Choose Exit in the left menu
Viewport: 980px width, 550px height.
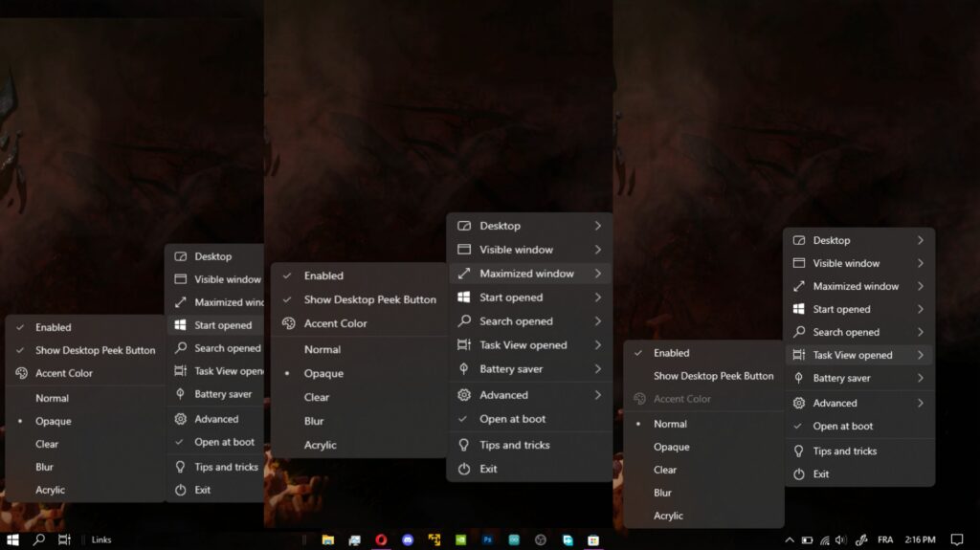tap(215, 490)
